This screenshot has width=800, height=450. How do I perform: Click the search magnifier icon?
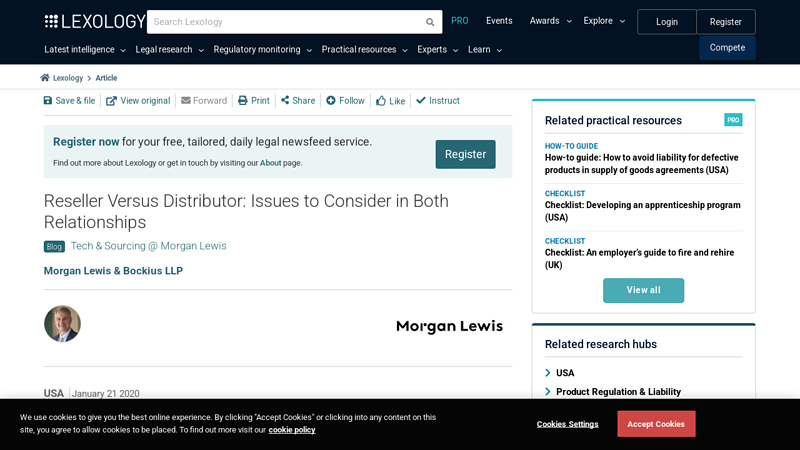pos(430,22)
